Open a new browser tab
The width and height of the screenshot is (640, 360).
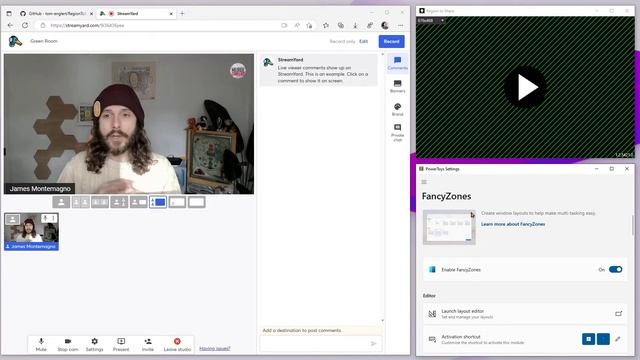click(x=182, y=13)
